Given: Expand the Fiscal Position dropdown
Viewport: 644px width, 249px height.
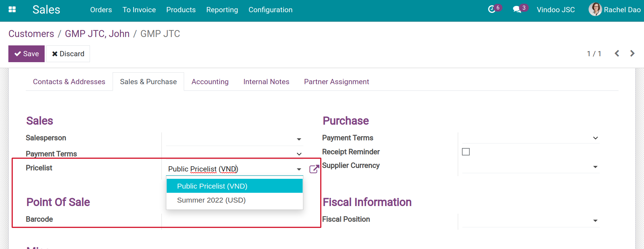Looking at the screenshot, I should (x=595, y=221).
